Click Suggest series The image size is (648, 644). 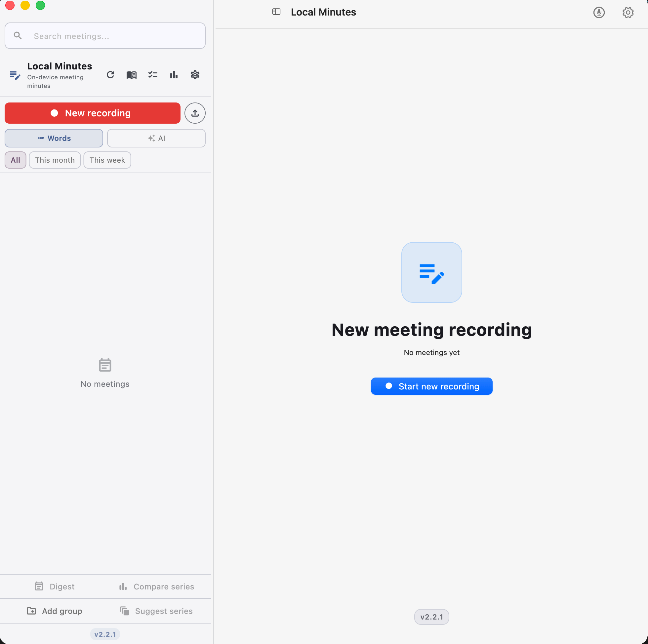coord(156,611)
